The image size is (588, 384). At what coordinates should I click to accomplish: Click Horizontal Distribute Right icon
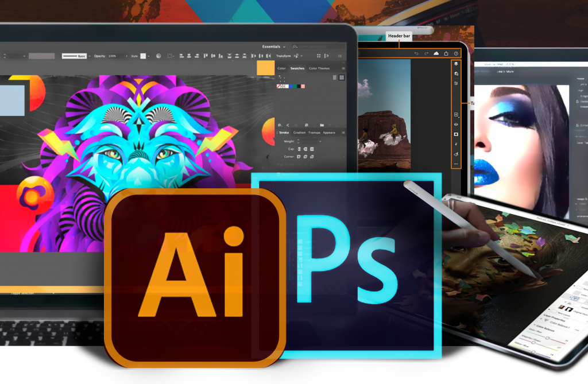click(269, 56)
